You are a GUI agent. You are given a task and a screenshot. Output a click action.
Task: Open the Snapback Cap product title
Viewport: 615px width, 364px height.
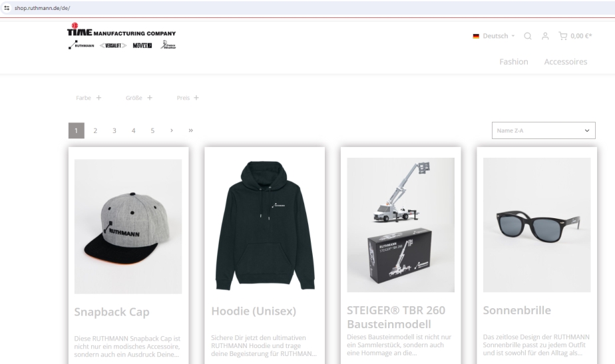[112, 311]
